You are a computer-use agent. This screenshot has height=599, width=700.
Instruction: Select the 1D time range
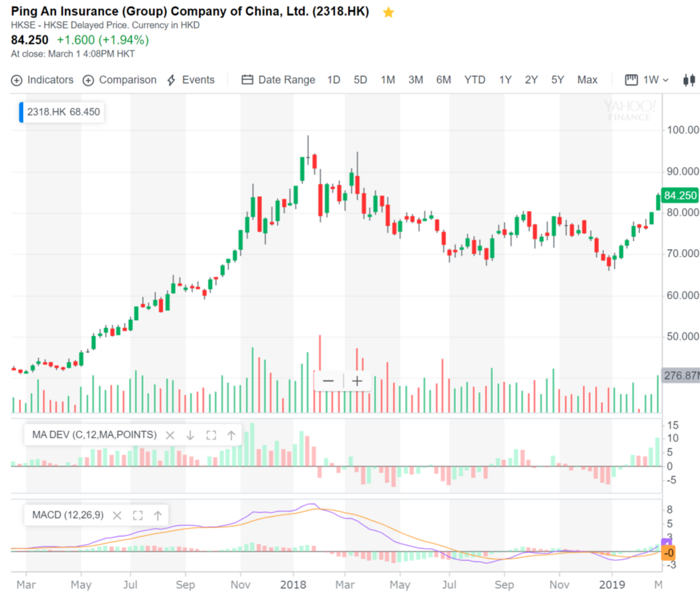click(x=334, y=80)
